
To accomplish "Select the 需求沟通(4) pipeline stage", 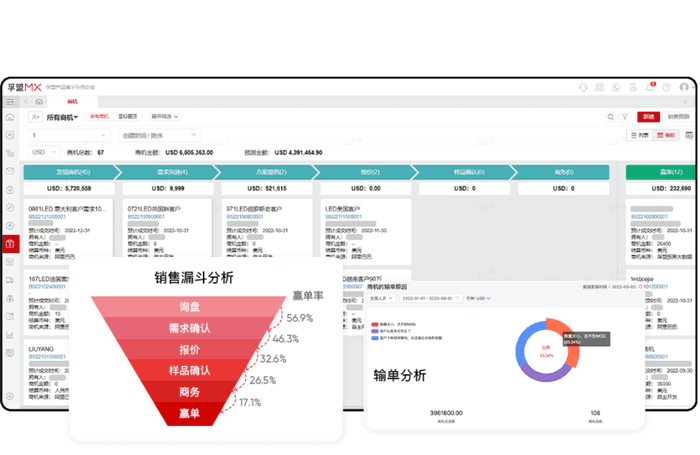I will (x=170, y=172).
